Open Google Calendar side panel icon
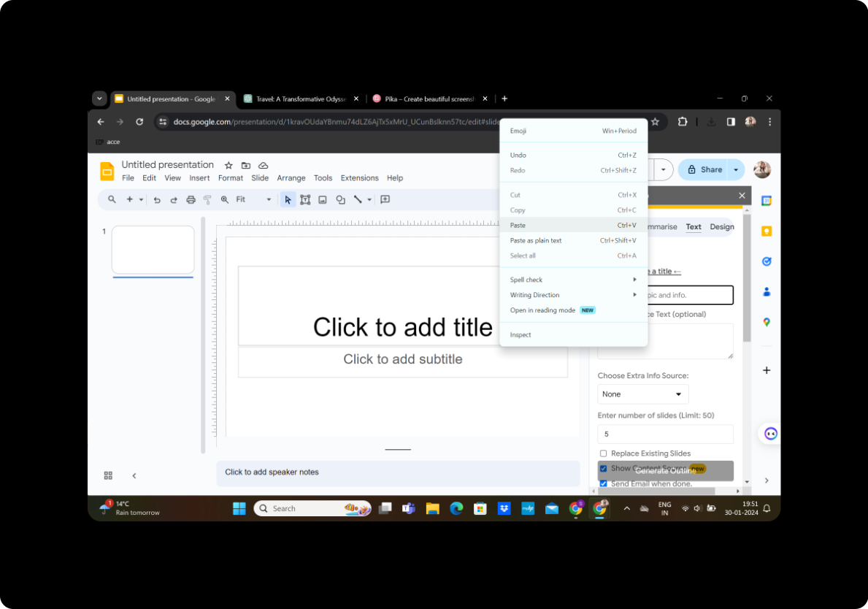The width and height of the screenshot is (868, 609). pyautogui.click(x=767, y=201)
